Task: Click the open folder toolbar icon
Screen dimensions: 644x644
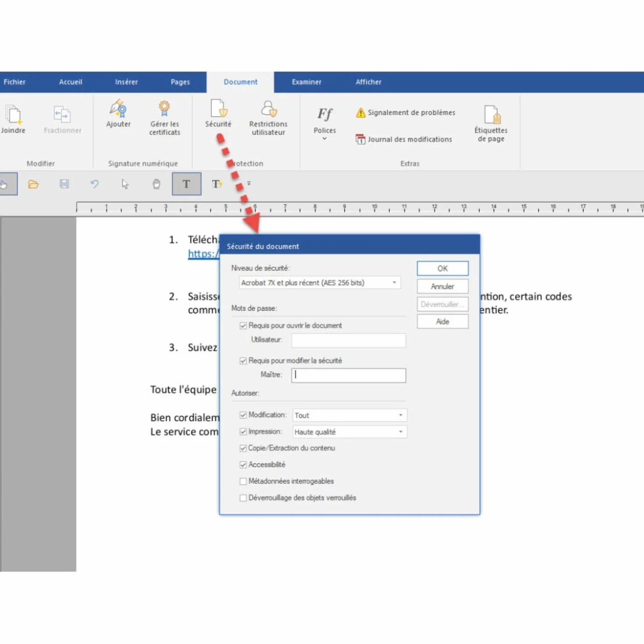Action: coord(33,184)
